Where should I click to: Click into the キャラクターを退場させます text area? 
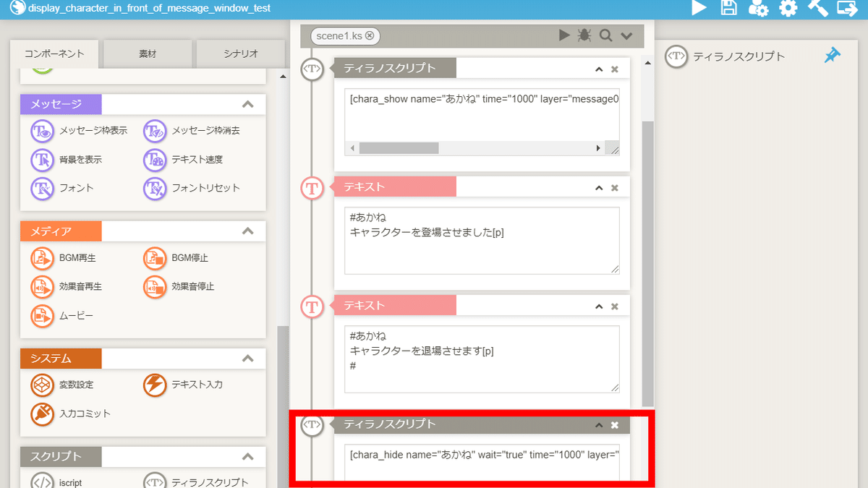pos(482,359)
